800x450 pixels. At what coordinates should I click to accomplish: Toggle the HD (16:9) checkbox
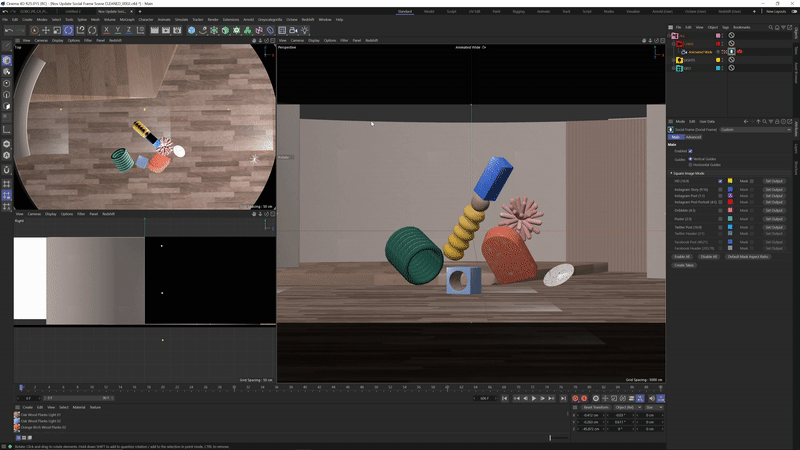click(x=719, y=181)
